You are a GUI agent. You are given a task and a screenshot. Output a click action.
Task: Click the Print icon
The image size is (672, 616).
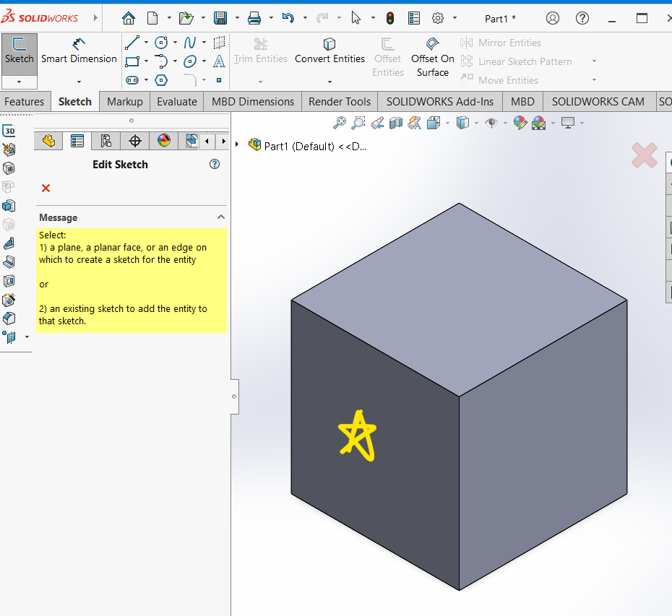(254, 18)
